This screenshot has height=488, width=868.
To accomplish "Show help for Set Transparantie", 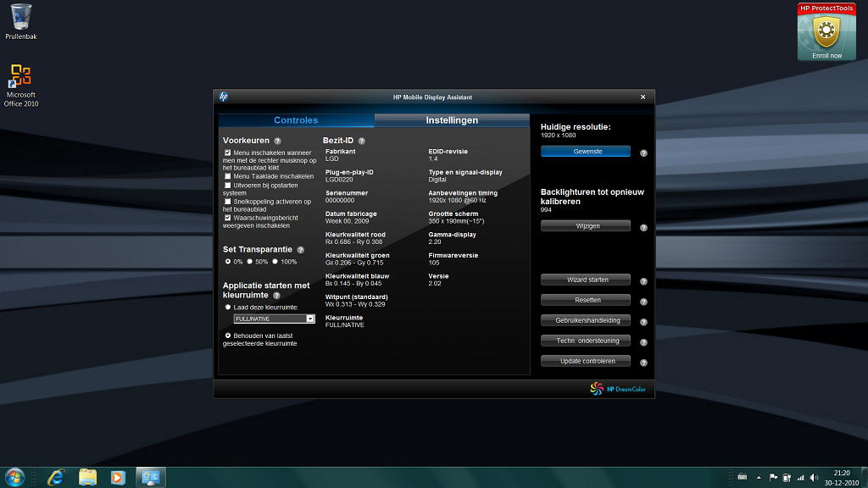I will point(301,250).
